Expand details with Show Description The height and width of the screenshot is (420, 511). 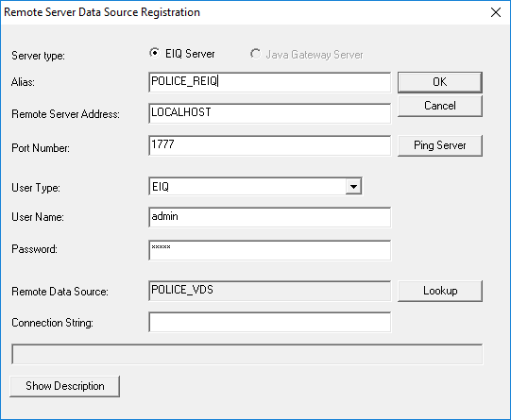(65, 386)
